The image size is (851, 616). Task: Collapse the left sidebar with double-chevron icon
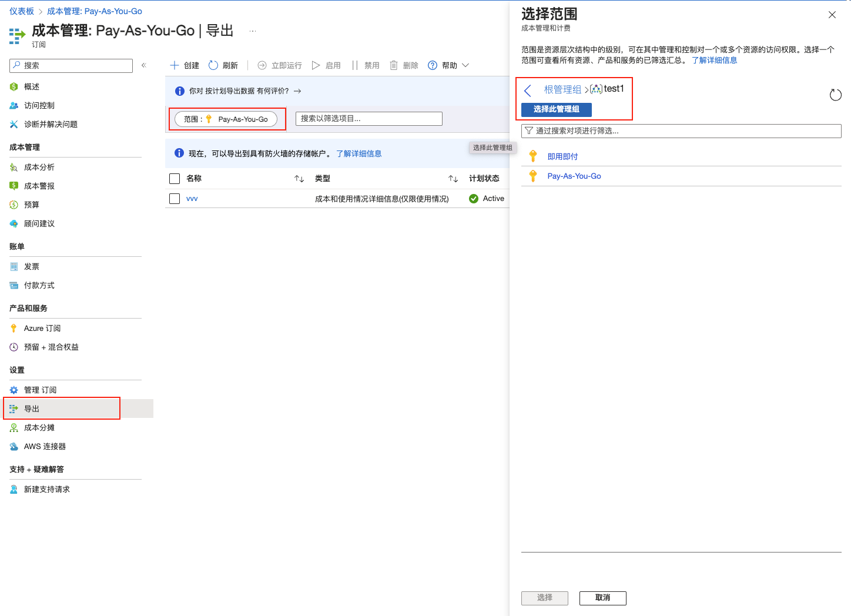pos(143,65)
